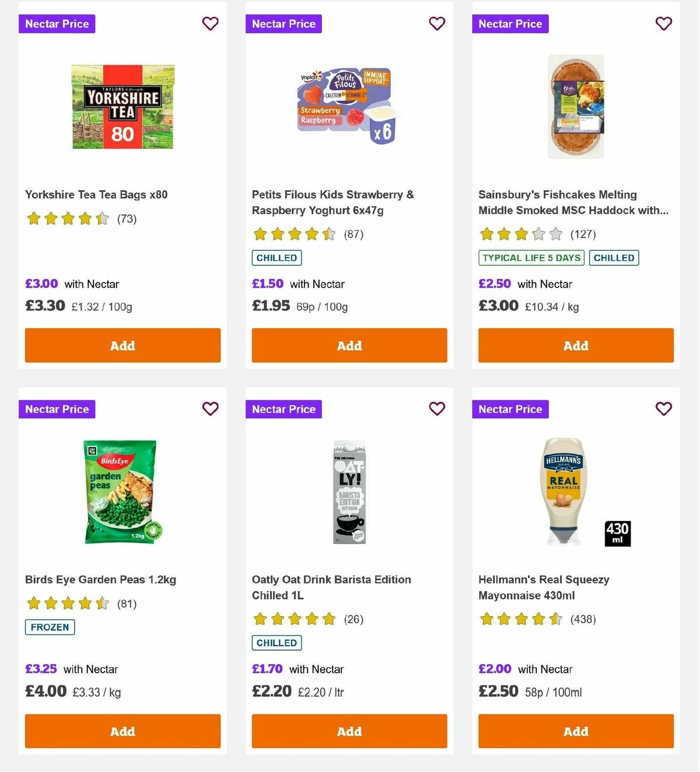
Task: Toggle the TYPICAL LIFE 5 DAYS tag
Action: (531, 257)
